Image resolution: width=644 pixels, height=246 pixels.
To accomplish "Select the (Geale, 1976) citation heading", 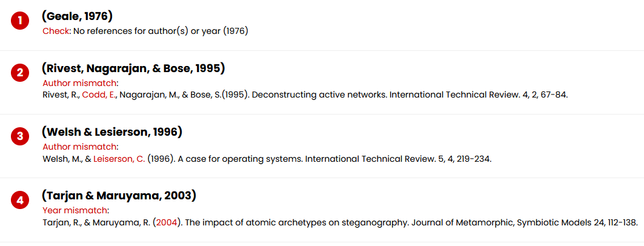I will (x=77, y=16).
